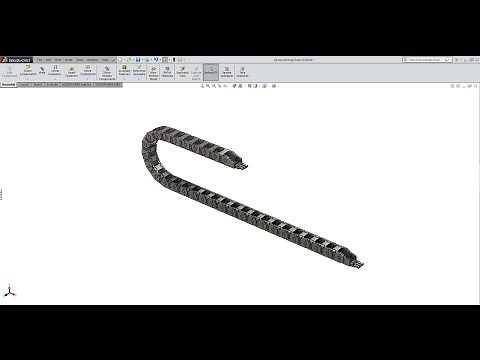
Task: Click the Exploded View tool
Action: [x=182, y=72]
